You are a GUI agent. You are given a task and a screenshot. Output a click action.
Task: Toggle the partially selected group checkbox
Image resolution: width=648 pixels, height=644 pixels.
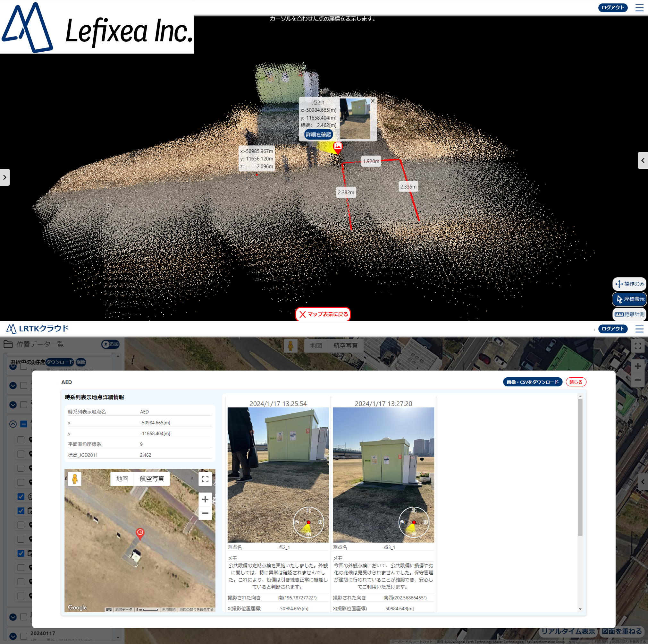pos(23,424)
